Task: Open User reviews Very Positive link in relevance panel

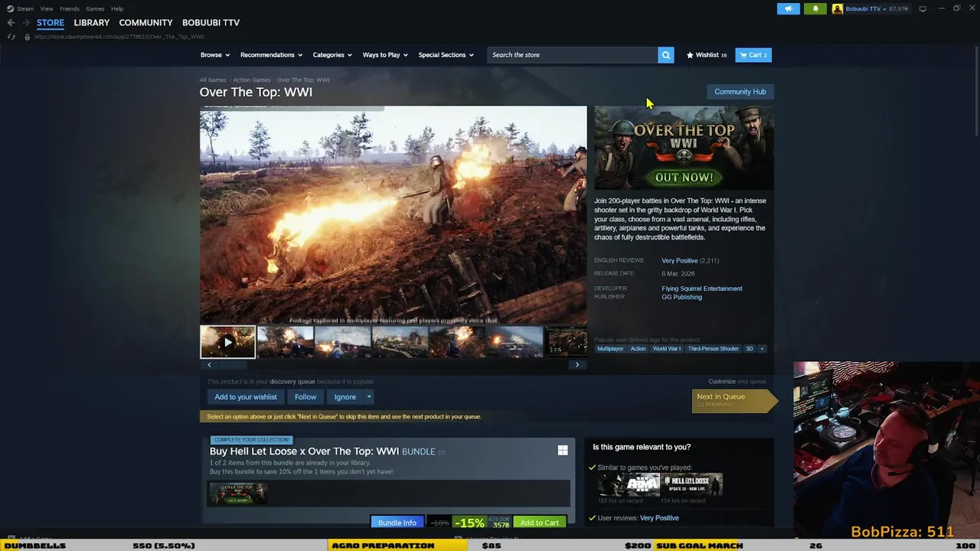Action: click(659, 518)
